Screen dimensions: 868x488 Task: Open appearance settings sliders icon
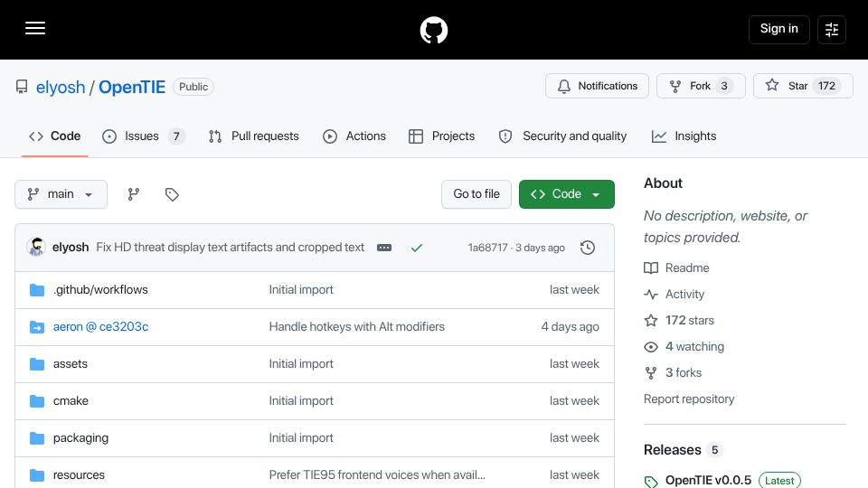832,29
